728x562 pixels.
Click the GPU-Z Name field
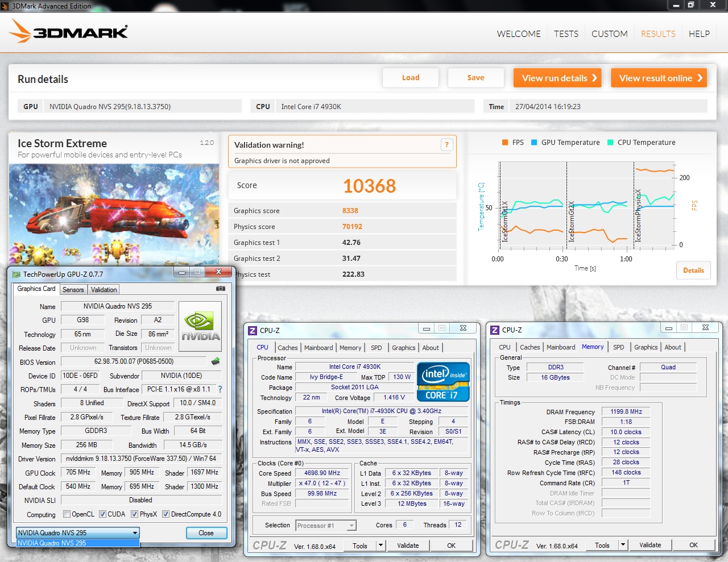[118, 306]
